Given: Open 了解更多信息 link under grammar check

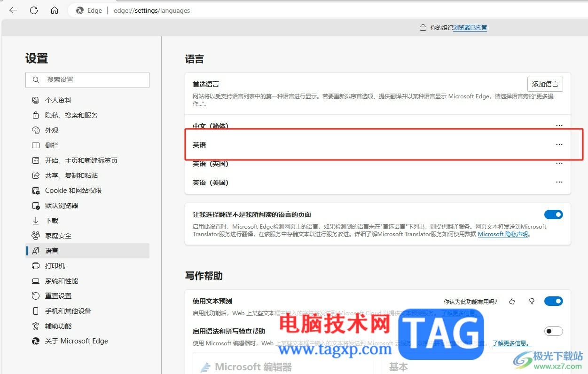Looking at the screenshot, I should [511, 343].
